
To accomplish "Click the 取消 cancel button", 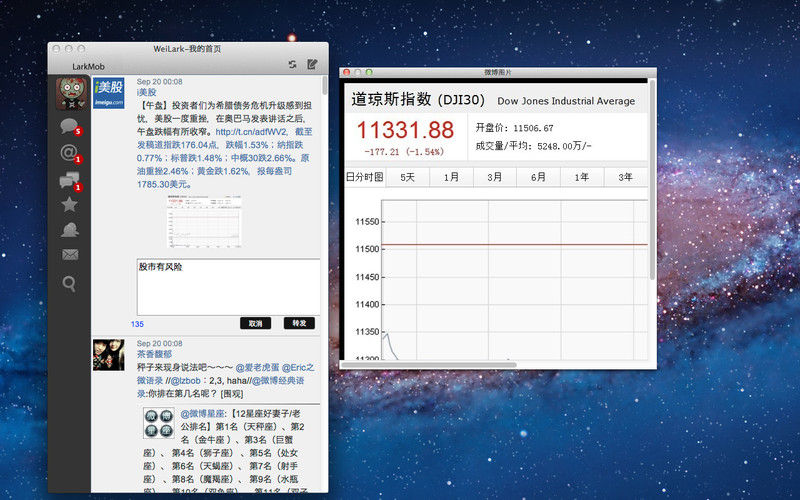I will 256,323.
